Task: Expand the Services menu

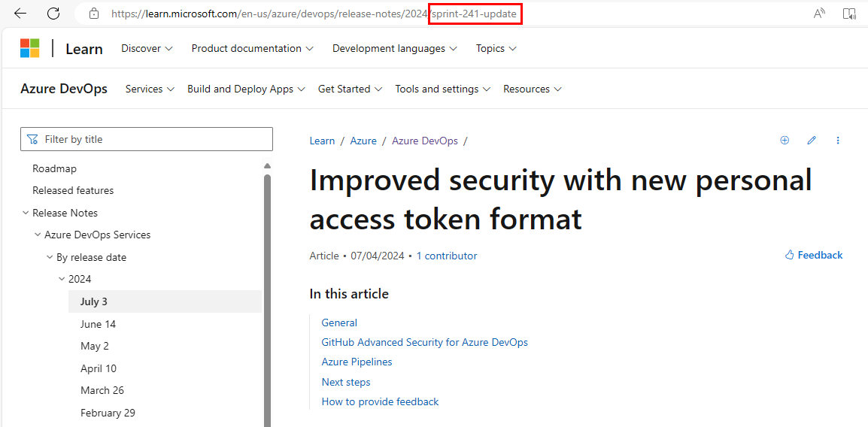Action: (150, 89)
